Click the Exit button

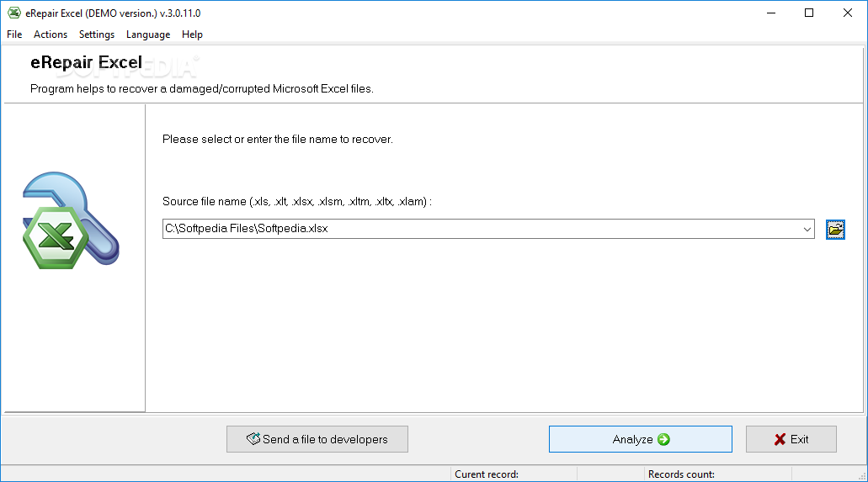[x=791, y=439]
